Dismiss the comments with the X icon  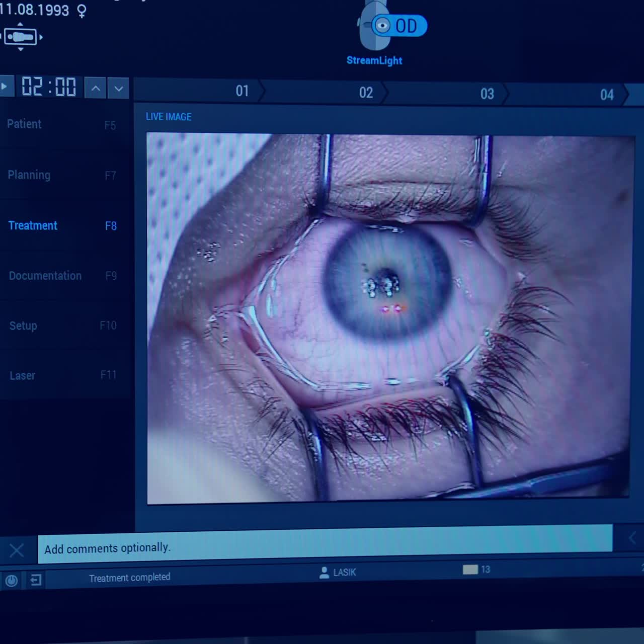[17, 550]
